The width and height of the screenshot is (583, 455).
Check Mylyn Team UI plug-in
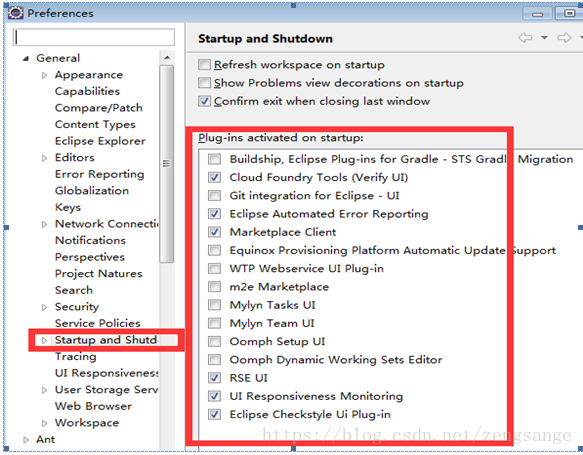click(x=214, y=323)
